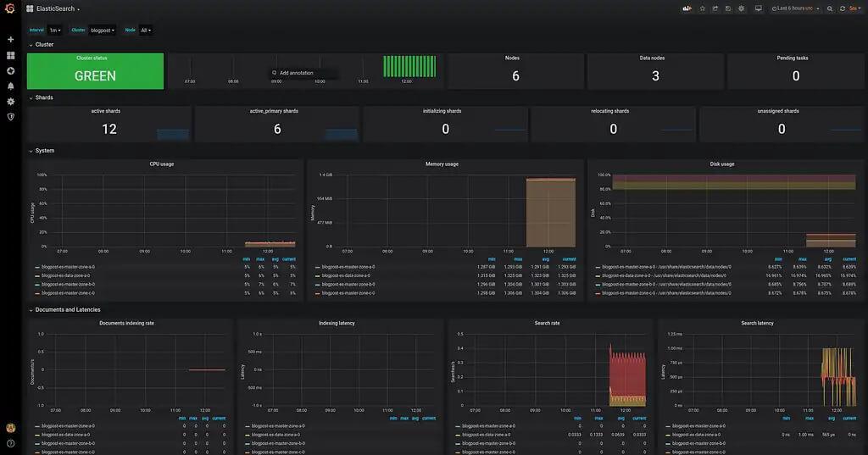Click the Create plus icon in sidebar

coord(10,39)
